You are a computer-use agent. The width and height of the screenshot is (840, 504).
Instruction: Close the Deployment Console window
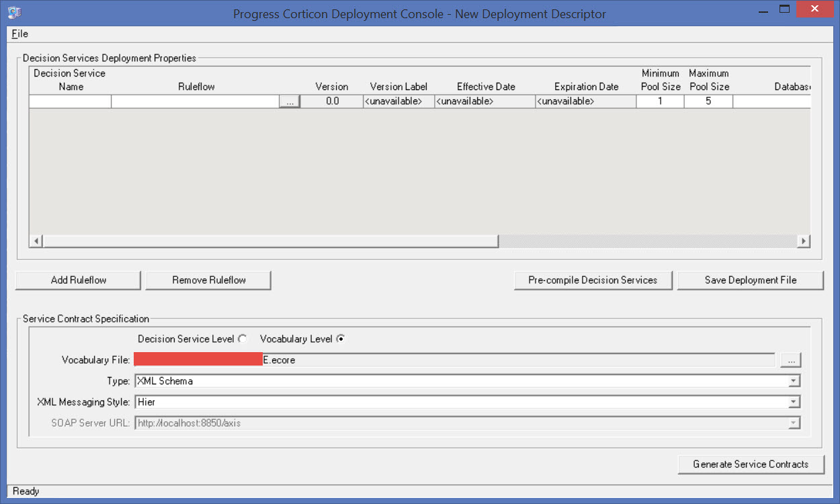click(814, 10)
